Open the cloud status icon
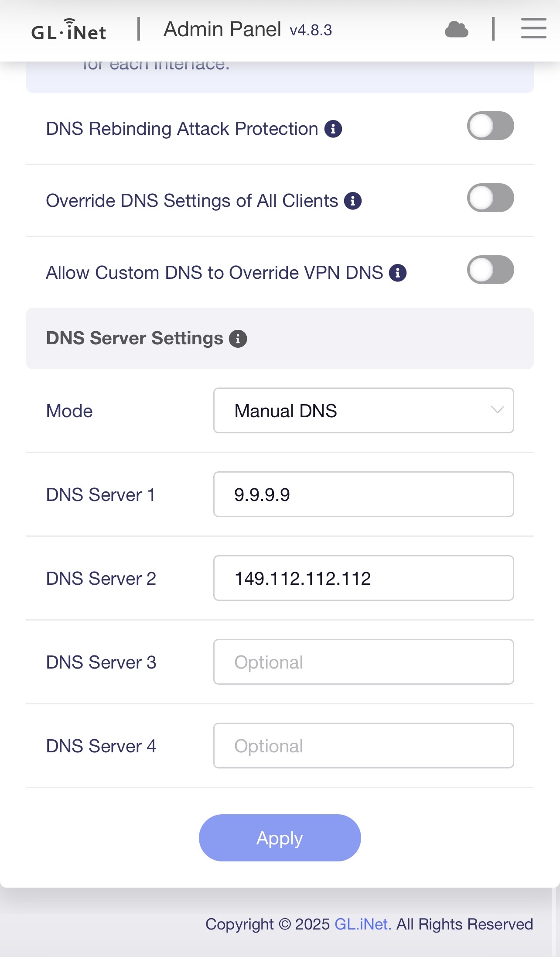560x957 pixels. (456, 30)
